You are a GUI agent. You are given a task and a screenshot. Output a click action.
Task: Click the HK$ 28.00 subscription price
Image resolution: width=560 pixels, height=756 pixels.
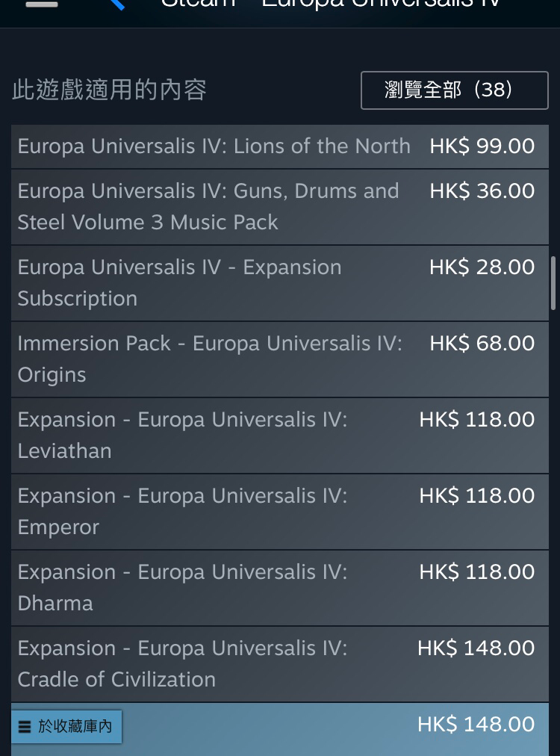(482, 267)
